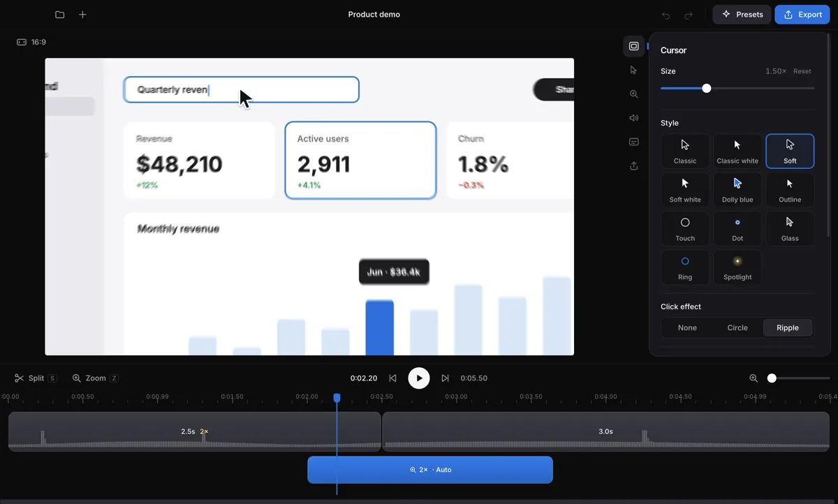838x504 pixels.
Task: Open the background frame settings tab
Action: pyautogui.click(x=633, y=46)
